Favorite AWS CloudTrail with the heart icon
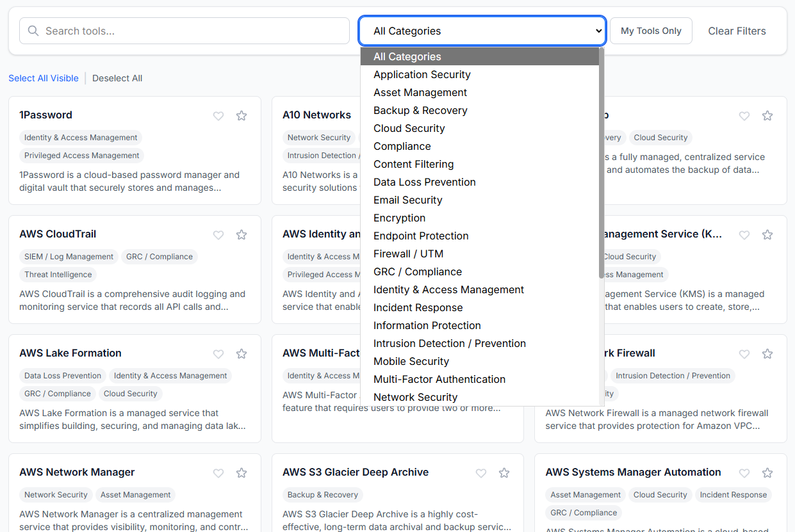The image size is (795, 532). click(218, 235)
